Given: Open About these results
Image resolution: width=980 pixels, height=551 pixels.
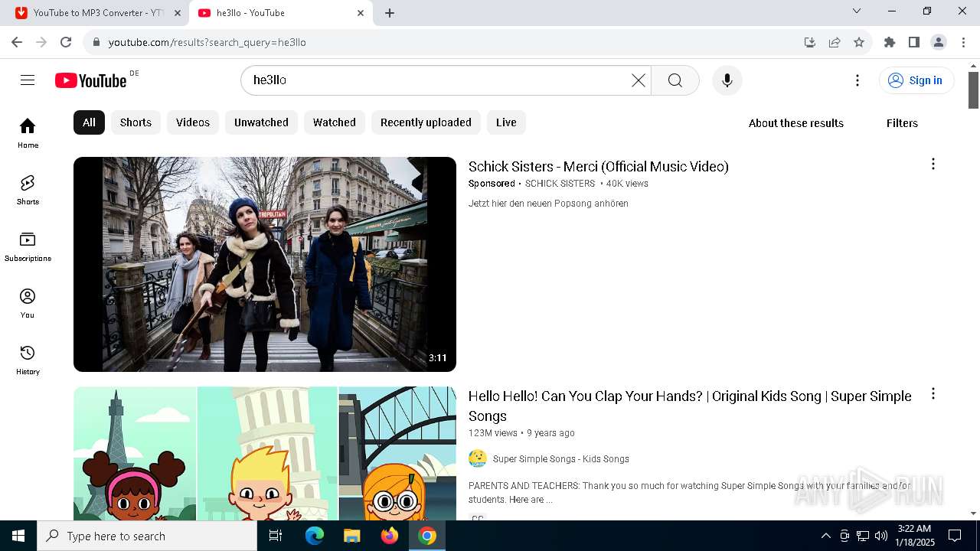Looking at the screenshot, I should tap(796, 123).
